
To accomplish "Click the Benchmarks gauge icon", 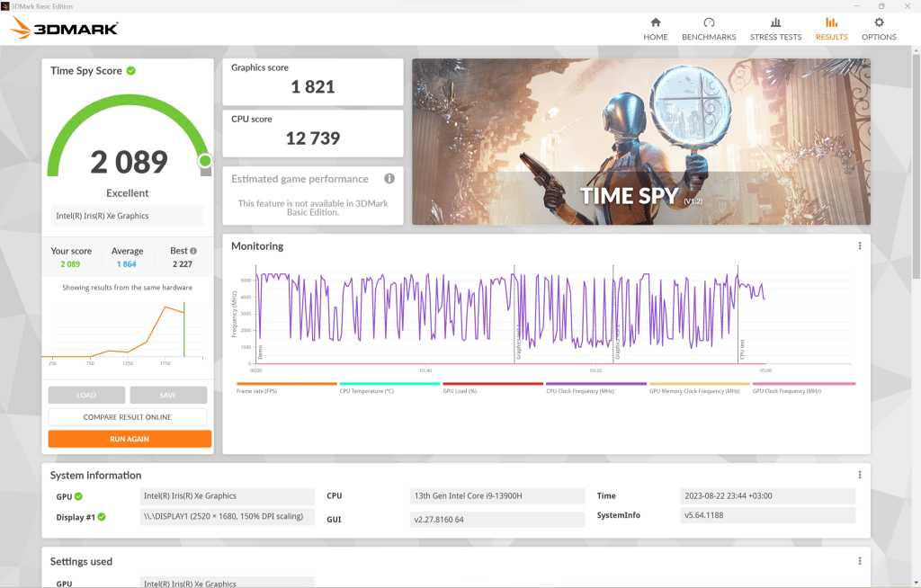I will pos(709,22).
